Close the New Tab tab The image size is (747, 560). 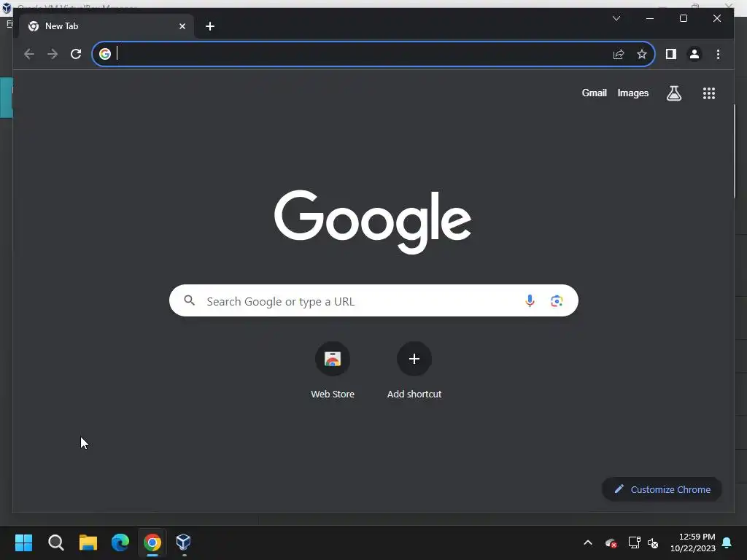pos(182,26)
